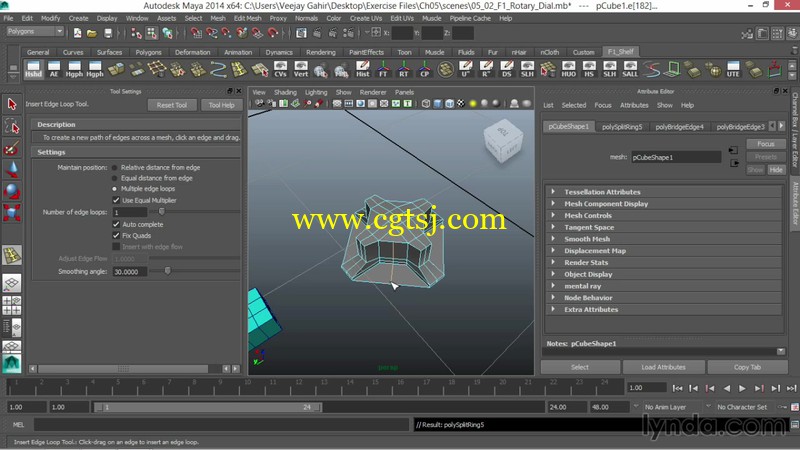
Task: Toggle Use Equal Multiplier checkbox
Action: tap(116, 200)
